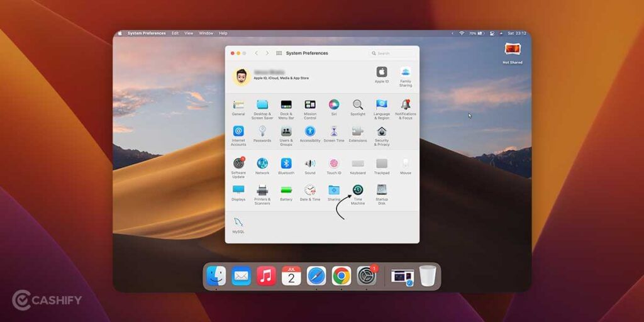The image size is (644, 322).
Task: Open Mail from the Dock
Action: click(x=241, y=275)
